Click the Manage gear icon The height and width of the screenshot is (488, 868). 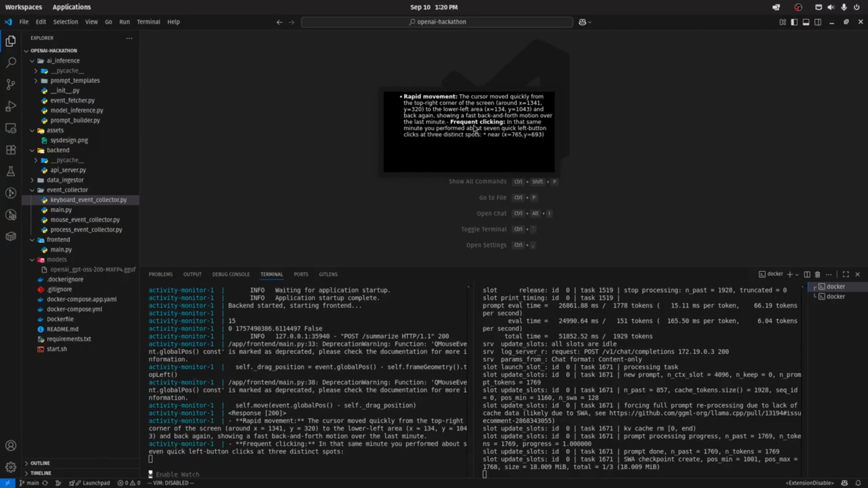click(x=11, y=467)
